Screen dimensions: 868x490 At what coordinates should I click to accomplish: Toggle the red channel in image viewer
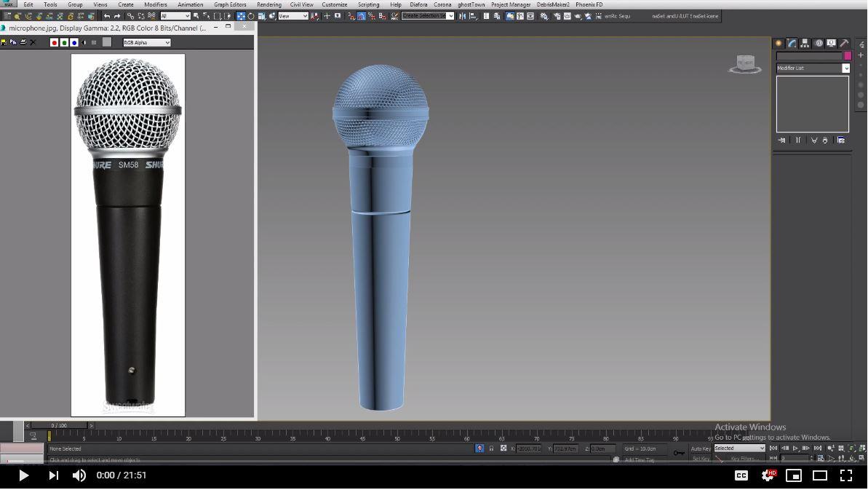pyautogui.click(x=54, y=42)
